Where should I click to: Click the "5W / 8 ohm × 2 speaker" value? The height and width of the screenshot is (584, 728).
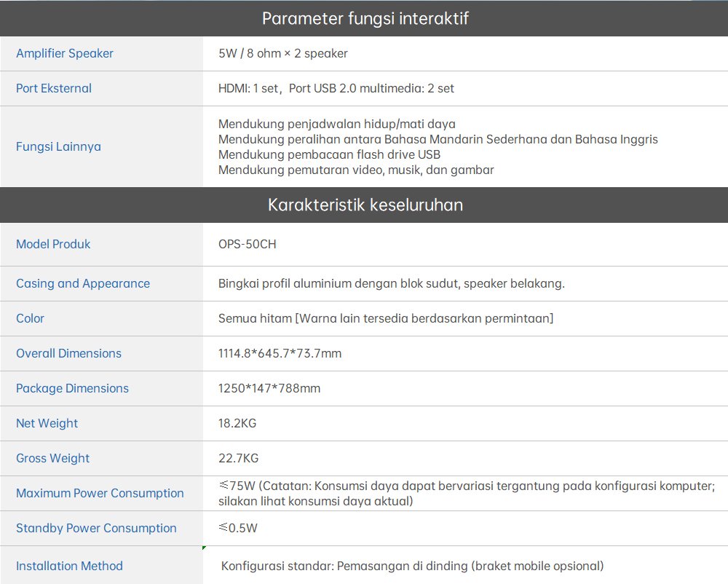click(x=282, y=53)
